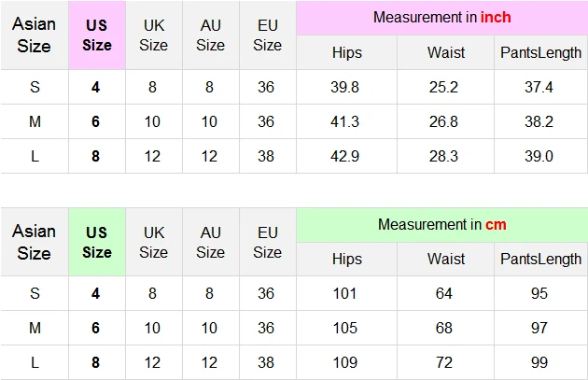Click Hips value 42.9
This screenshot has width=588, height=380.
pos(344,156)
